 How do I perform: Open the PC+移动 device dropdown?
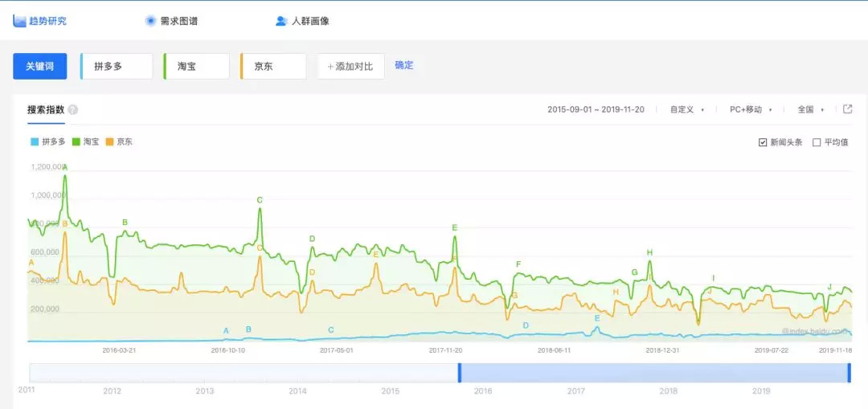click(x=750, y=110)
